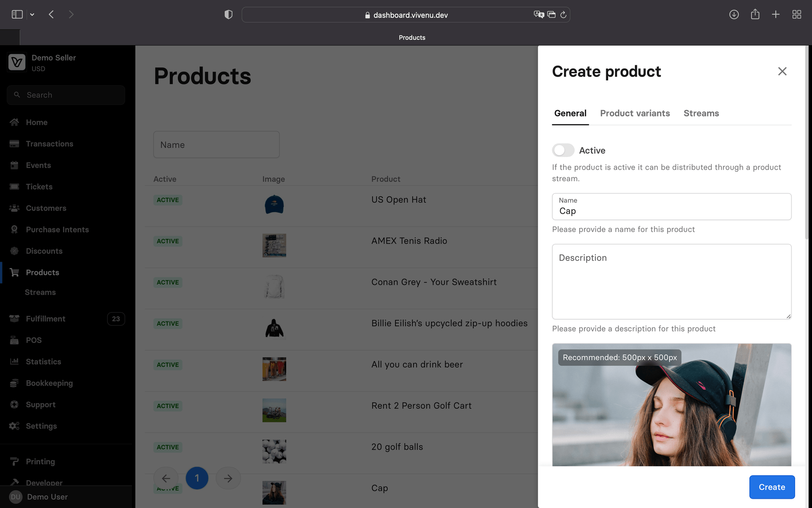This screenshot has width=812, height=508.
Task: Click the Safari Share button
Action: [x=755, y=14]
